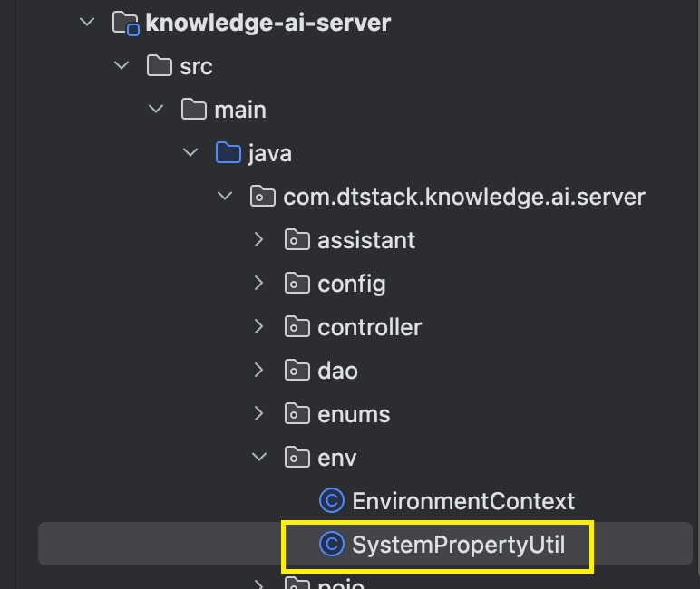This screenshot has width=700, height=589.
Task: Collapse the com.dtstack.knowledge.ai.server package chevron
Action: point(225,196)
